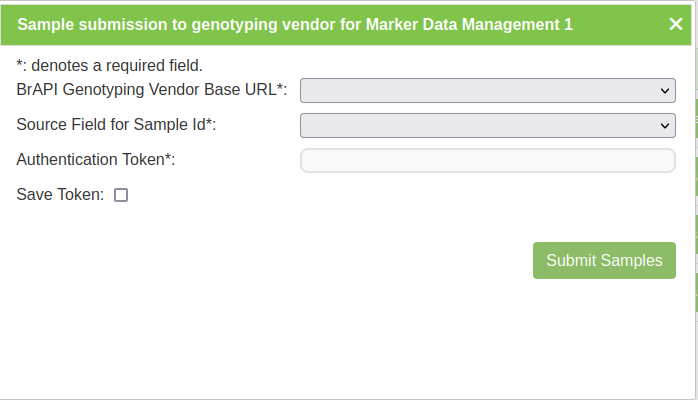Focus the Authentication Token input field
Viewport: 698px width, 400px height.
click(487, 160)
